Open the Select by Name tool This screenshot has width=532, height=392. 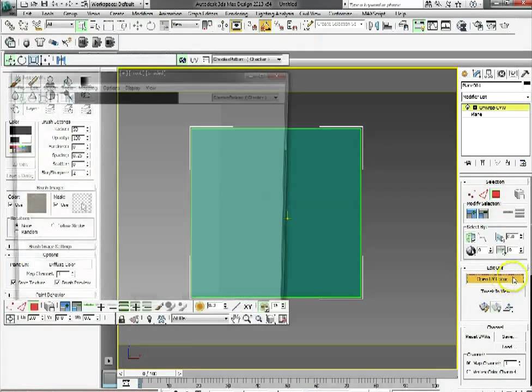point(95,26)
